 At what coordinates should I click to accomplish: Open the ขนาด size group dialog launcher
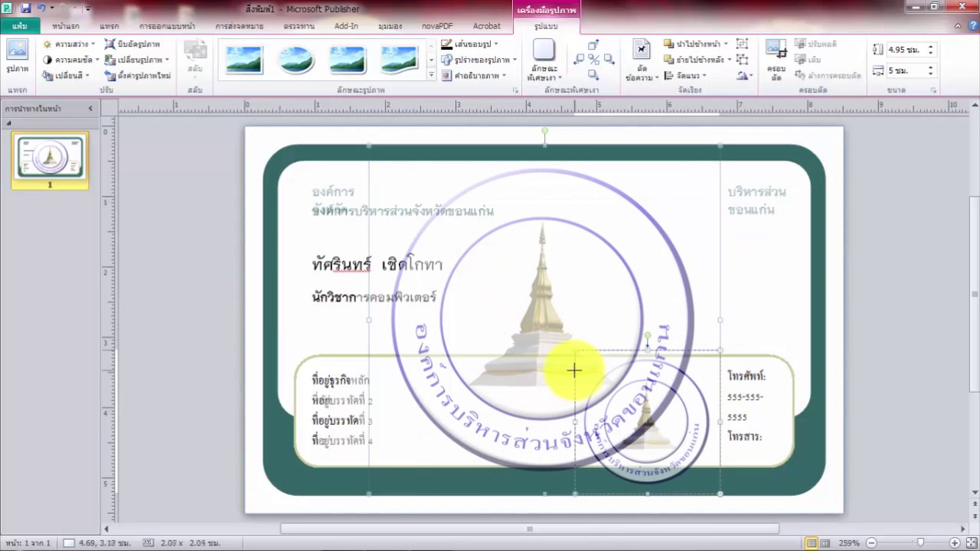(x=933, y=90)
